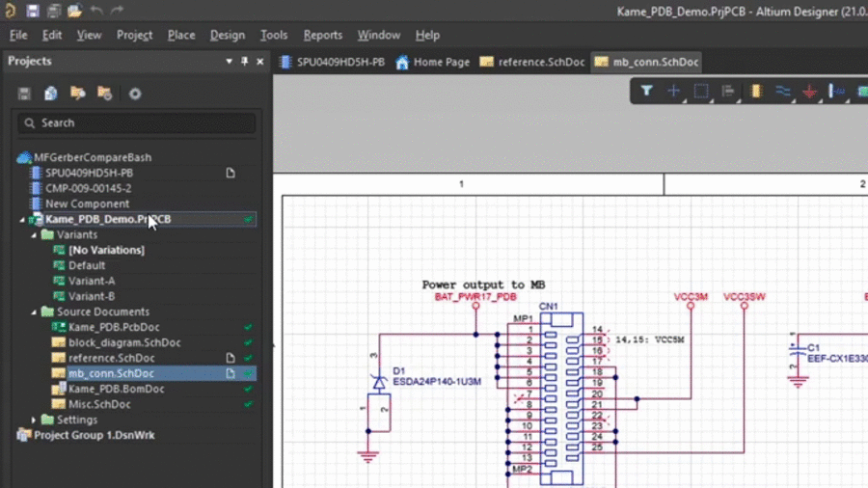This screenshot has width=868, height=488.
Task: Click the Projects Search field
Action: coord(137,122)
